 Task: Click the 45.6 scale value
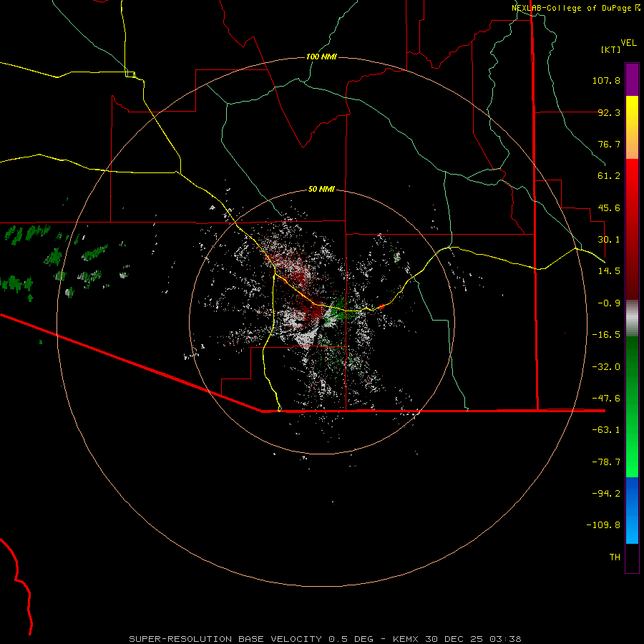(x=609, y=208)
